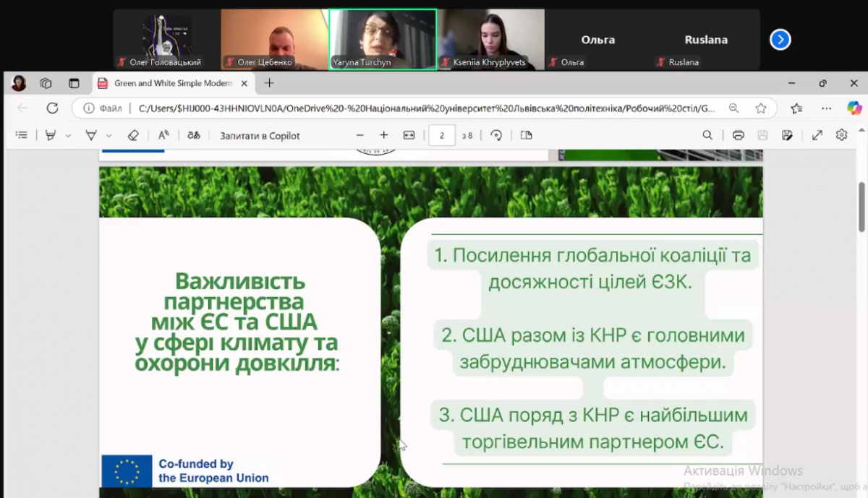This screenshot has width=868, height=498.
Task: Toggle fit-to-width page zoom
Action: [409, 134]
